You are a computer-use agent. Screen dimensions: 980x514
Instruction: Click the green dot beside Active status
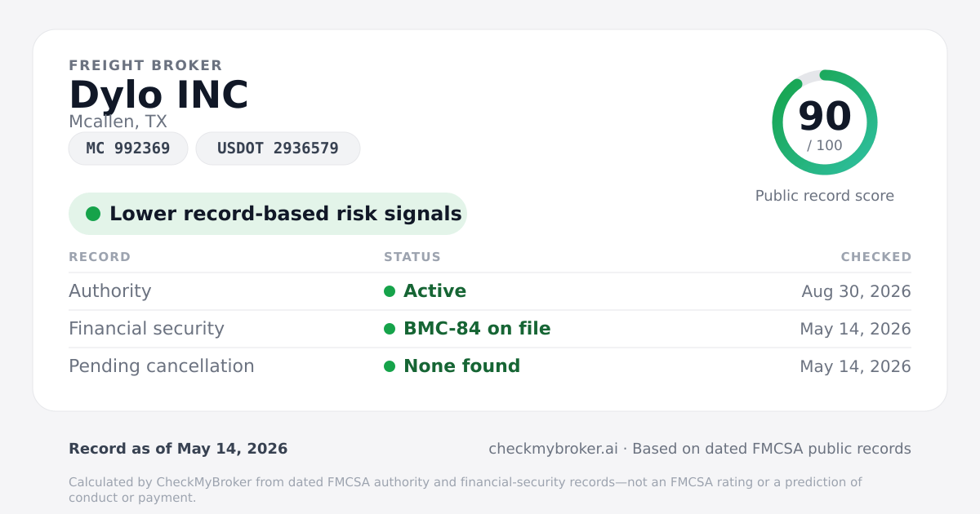[x=390, y=291]
